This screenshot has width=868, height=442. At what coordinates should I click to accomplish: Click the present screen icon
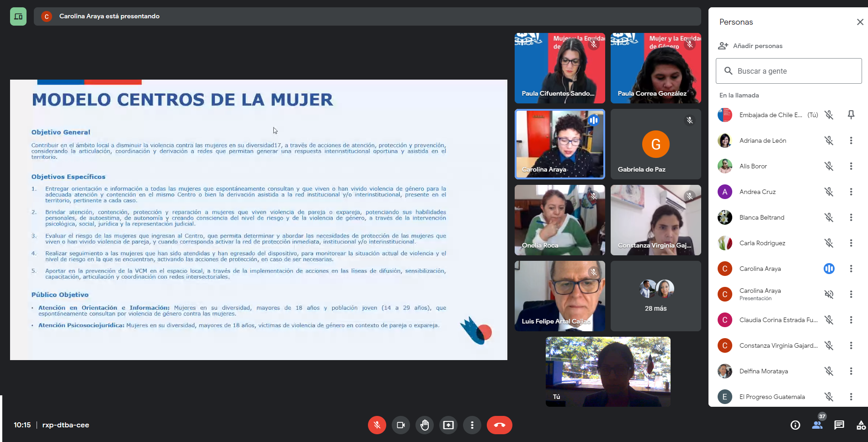[448, 425]
